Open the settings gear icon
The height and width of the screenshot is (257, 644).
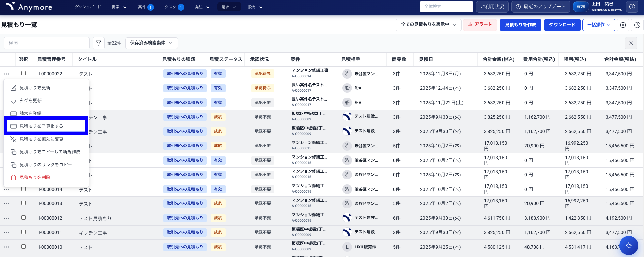click(x=623, y=25)
